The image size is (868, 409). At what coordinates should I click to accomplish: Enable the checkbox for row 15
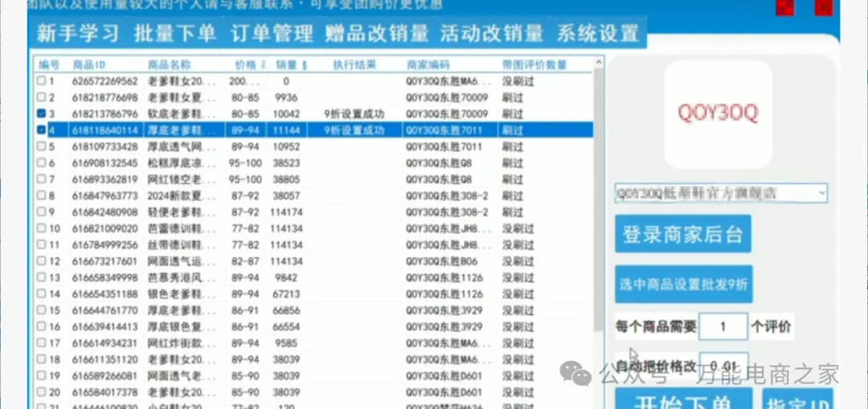pyautogui.click(x=41, y=310)
